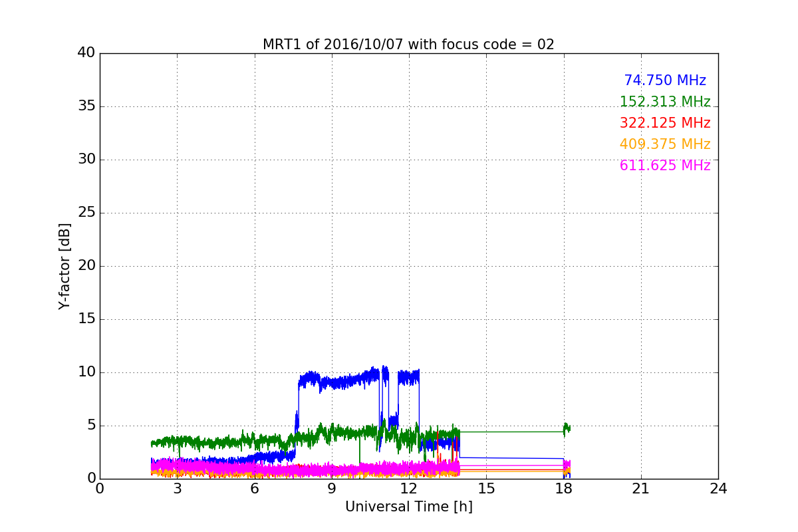798x532 pixels.
Task: Click the 'Universal Time [h]' axis label
Action: click(x=408, y=507)
